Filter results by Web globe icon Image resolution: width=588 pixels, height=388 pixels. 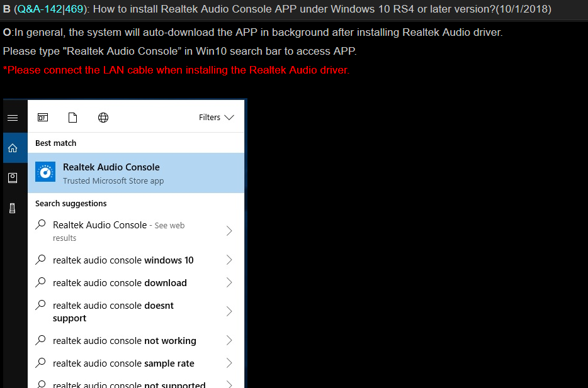click(103, 118)
